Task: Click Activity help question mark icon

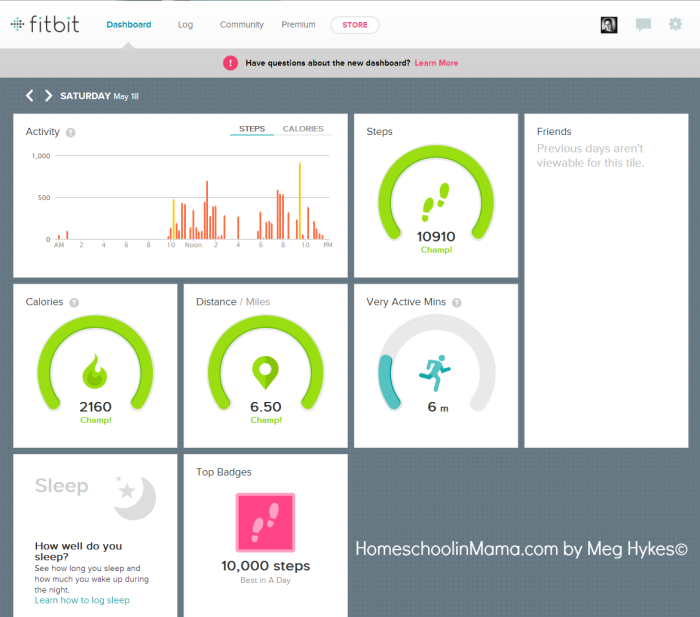Action: point(71,132)
